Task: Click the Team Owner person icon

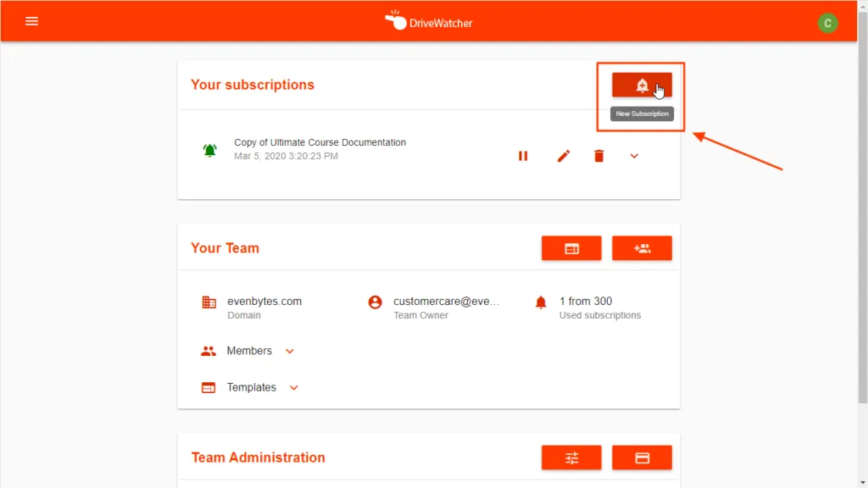Action: pos(375,302)
